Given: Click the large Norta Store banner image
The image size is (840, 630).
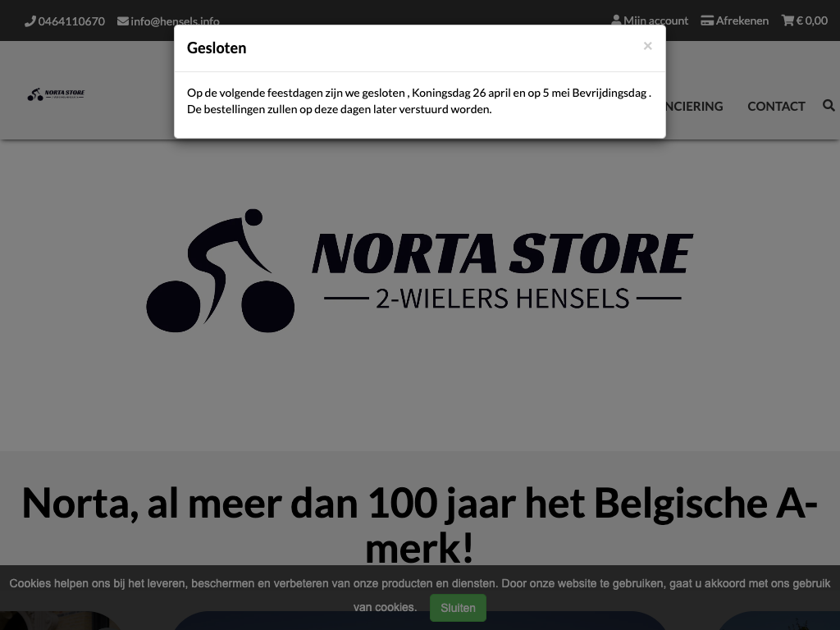Looking at the screenshot, I should point(420,271).
